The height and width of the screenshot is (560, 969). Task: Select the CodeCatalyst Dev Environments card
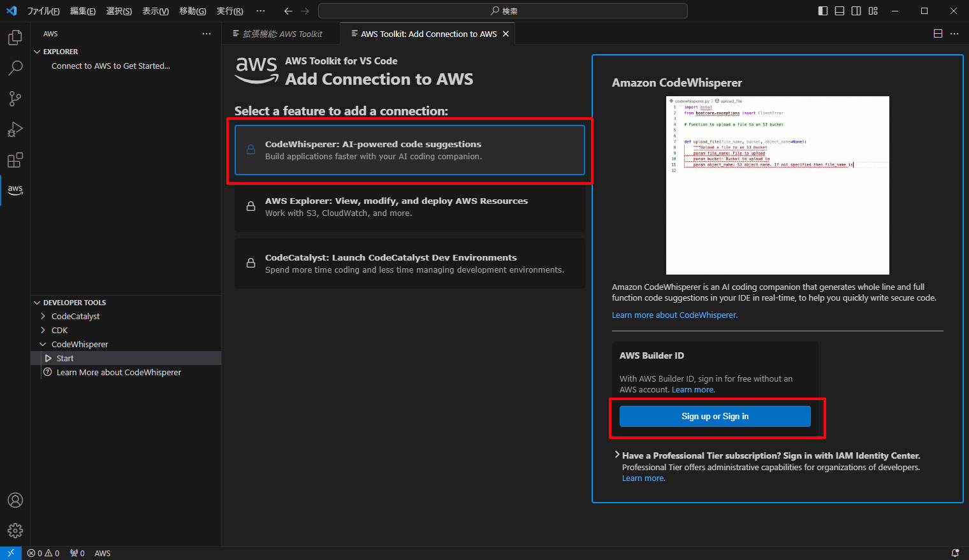pos(409,263)
